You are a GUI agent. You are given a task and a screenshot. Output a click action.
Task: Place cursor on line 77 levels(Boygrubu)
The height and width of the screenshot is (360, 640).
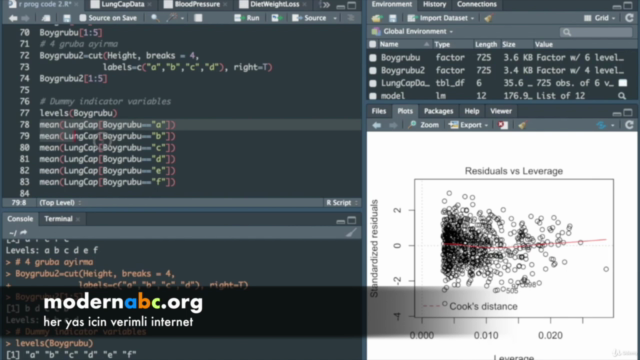tap(78, 113)
